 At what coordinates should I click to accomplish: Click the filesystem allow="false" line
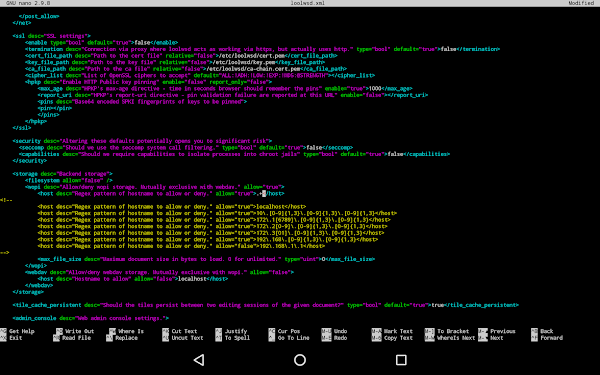[69, 180]
